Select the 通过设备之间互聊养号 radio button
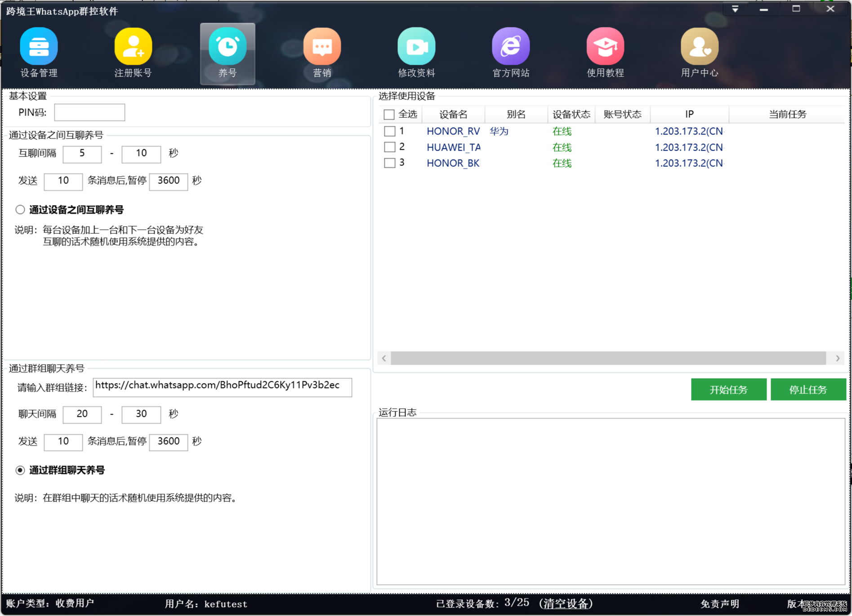The height and width of the screenshot is (616, 852). pos(20,210)
